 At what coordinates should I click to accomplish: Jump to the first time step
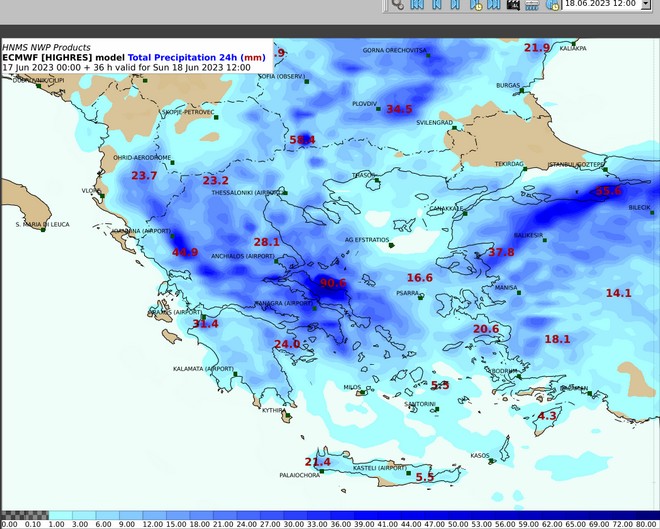417,5
